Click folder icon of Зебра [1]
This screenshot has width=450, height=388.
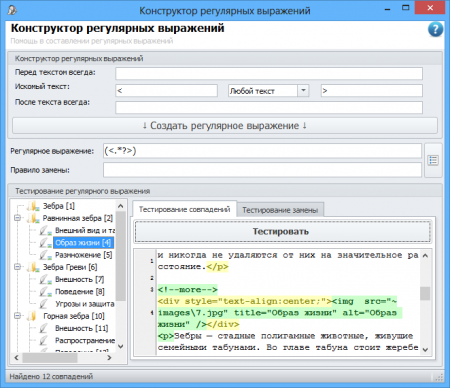[33, 206]
